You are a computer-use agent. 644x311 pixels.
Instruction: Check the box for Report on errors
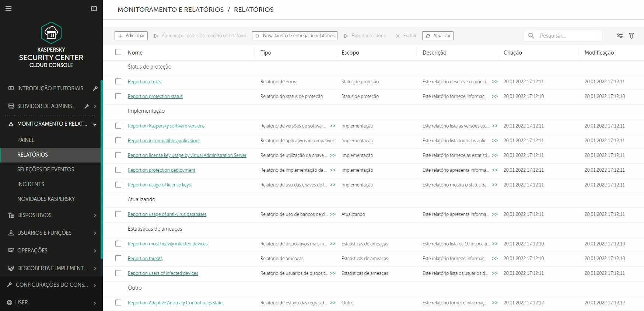pyautogui.click(x=118, y=81)
